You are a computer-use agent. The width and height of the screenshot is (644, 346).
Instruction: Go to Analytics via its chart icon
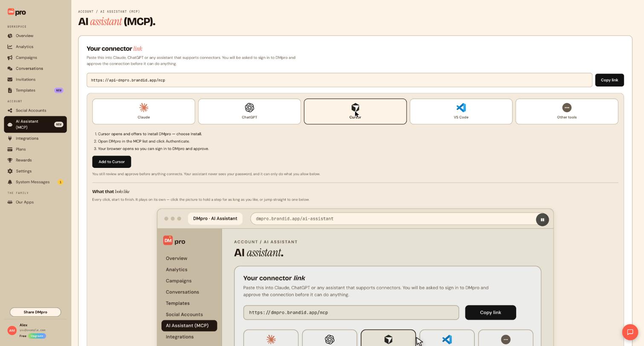(x=10, y=47)
